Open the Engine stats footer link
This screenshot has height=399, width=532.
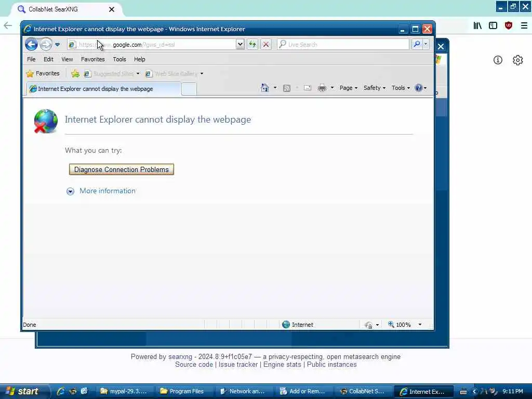(282, 364)
